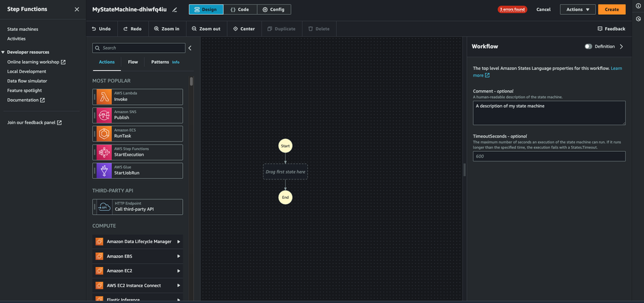Click the Comment text area
644x303 pixels.
click(549, 113)
